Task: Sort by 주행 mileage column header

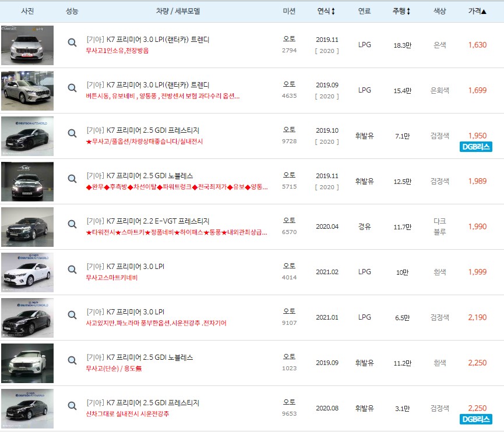Action: click(401, 11)
